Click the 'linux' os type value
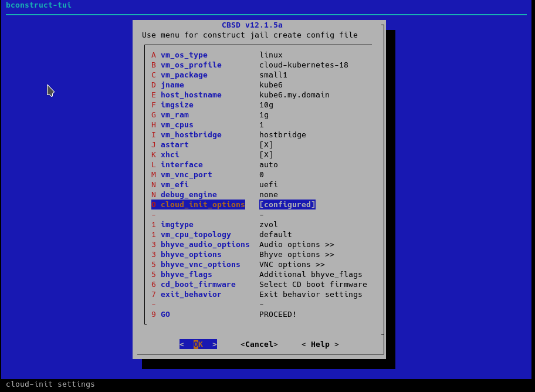Viewport: 535px width, 392px height. (x=271, y=55)
